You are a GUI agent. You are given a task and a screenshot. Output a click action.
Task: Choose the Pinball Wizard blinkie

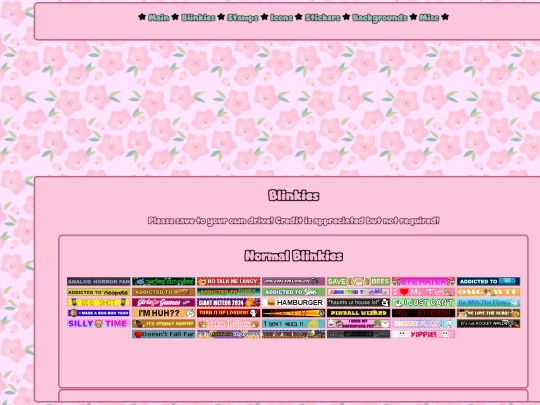tap(359, 313)
